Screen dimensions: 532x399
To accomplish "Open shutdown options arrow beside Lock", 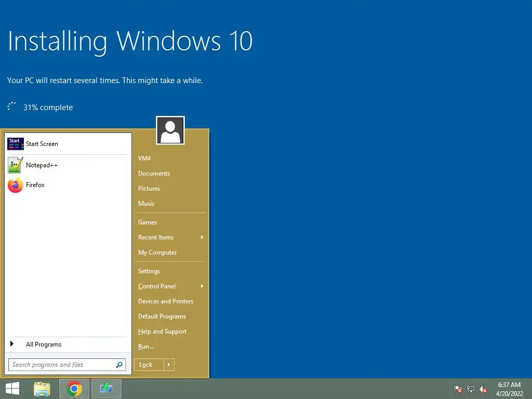I will (169, 365).
